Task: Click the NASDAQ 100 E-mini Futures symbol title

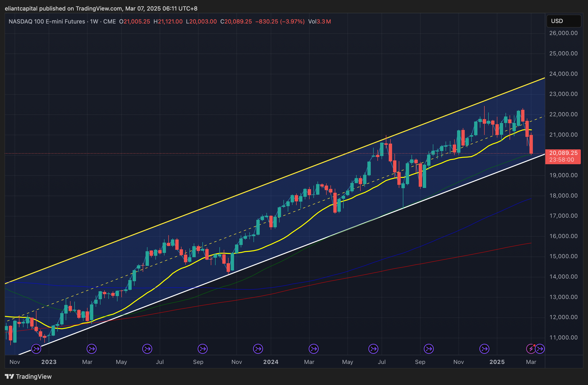Action: [x=47, y=22]
